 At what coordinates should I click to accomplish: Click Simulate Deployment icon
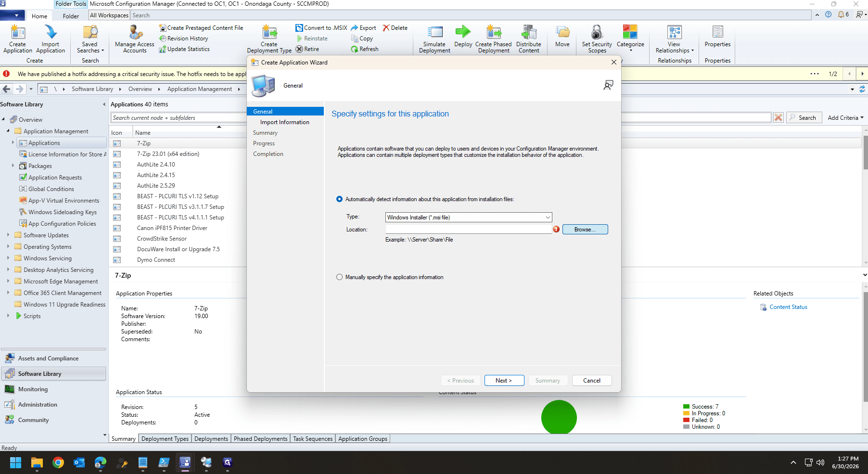tap(435, 33)
